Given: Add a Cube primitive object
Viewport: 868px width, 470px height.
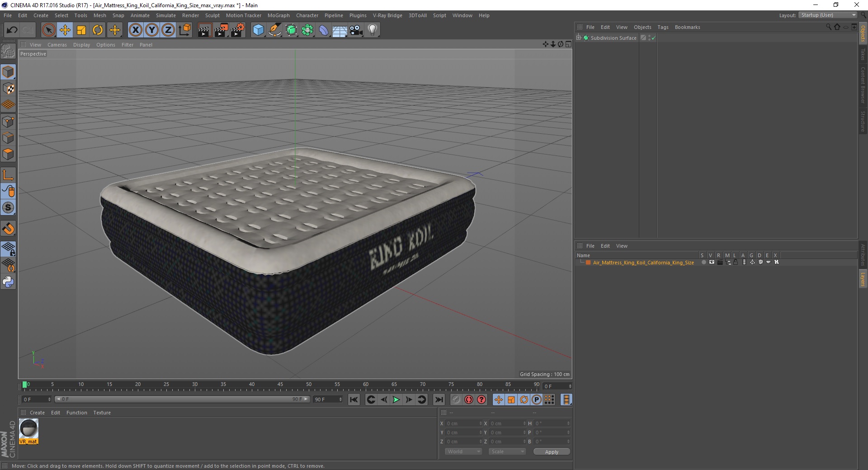Looking at the screenshot, I should [x=258, y=30].
